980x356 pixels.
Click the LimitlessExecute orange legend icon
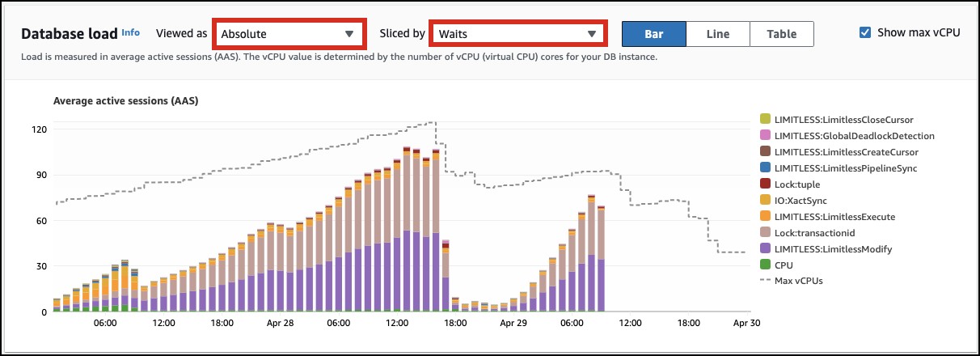[764, 217]
